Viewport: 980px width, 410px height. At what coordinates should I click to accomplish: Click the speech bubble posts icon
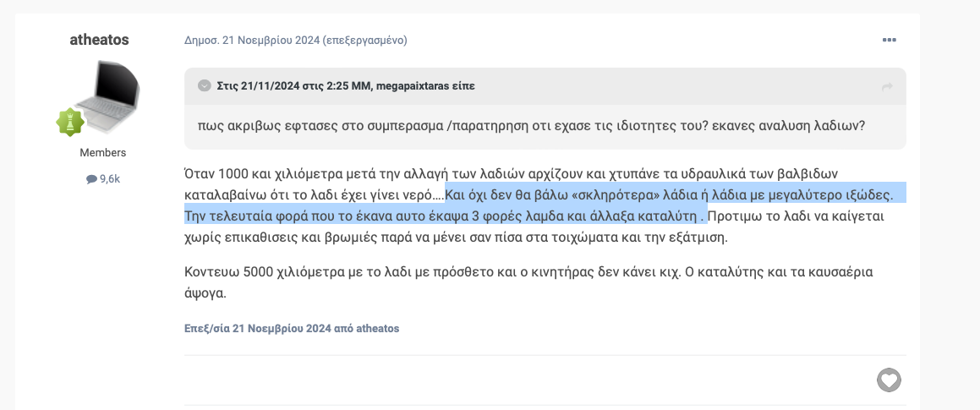91,179
